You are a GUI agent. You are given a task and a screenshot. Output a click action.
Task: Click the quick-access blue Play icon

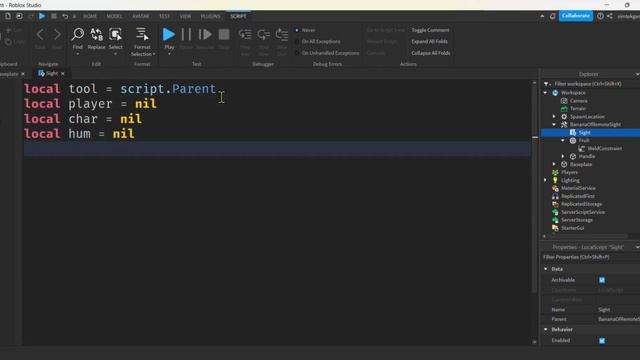(42, 16)
